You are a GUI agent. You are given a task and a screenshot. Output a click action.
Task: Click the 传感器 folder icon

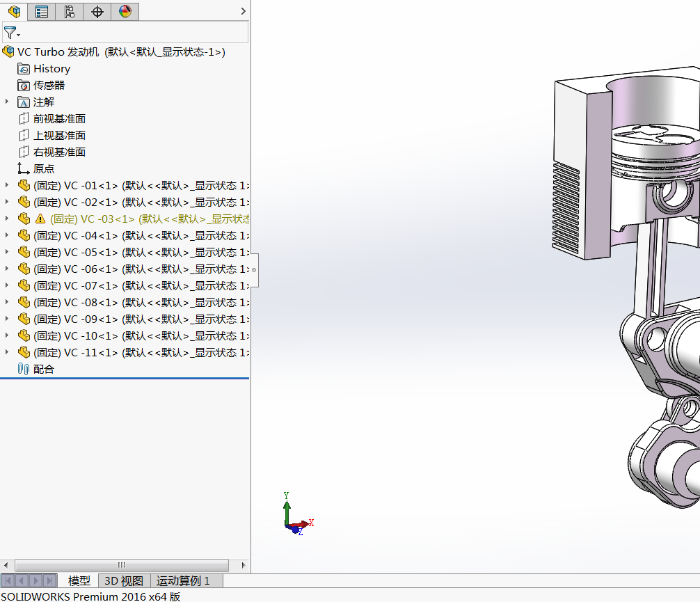(24, 86)
